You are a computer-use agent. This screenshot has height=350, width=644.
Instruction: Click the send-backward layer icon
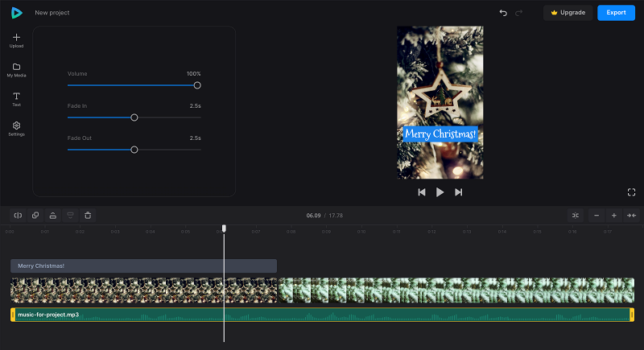click(70, 216)
